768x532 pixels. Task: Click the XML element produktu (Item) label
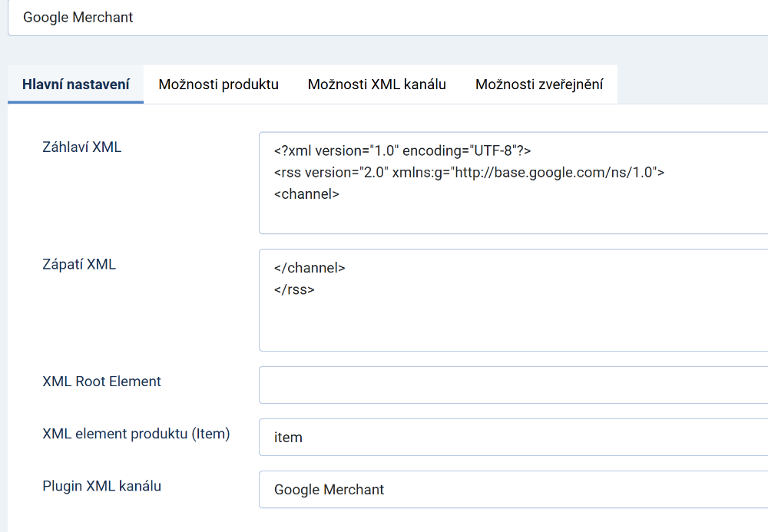tap(136, 433)
